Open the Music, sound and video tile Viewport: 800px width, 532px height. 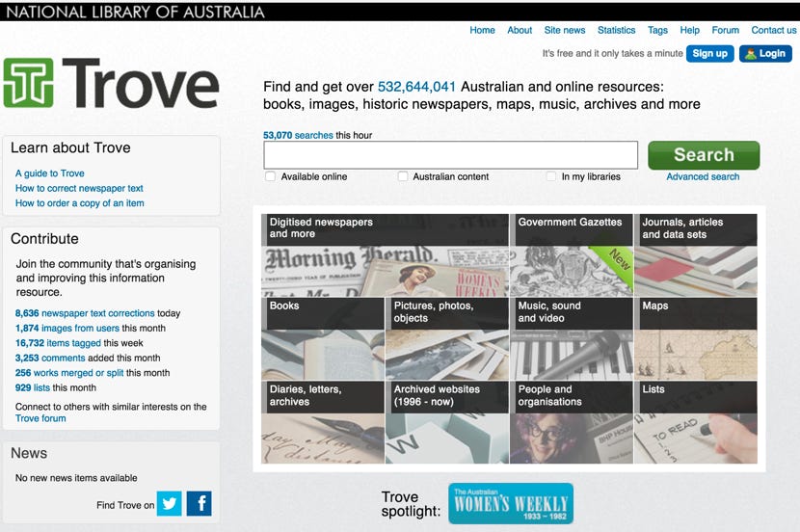point(571,339)
